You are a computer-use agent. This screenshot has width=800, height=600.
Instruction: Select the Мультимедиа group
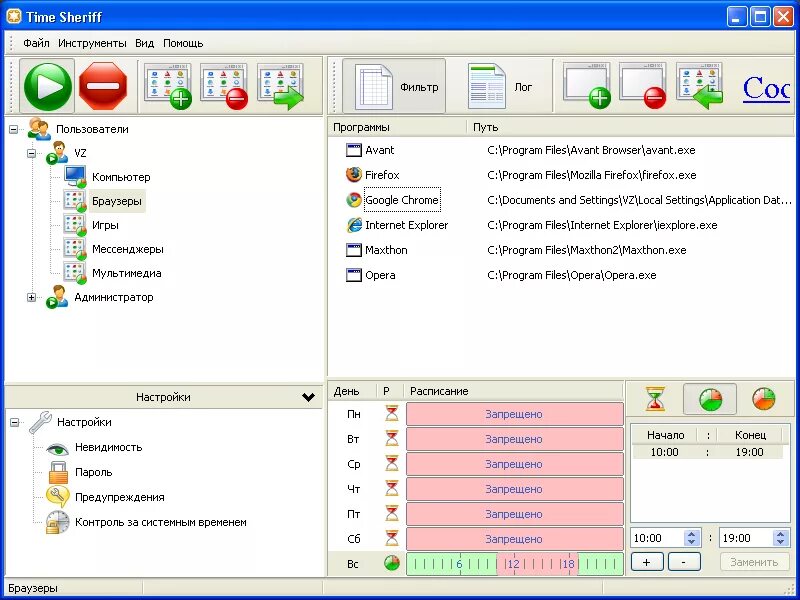(127, 273)
